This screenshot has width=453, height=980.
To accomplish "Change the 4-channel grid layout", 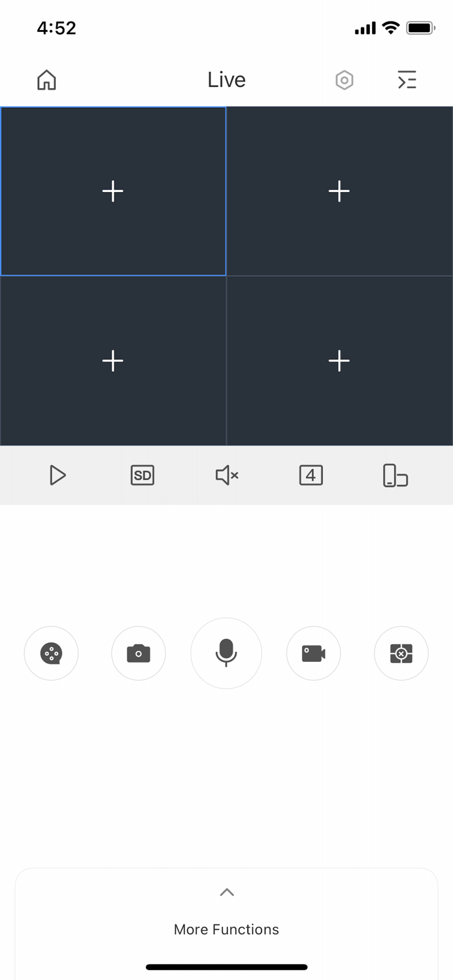I will click(x=310, y=475).
